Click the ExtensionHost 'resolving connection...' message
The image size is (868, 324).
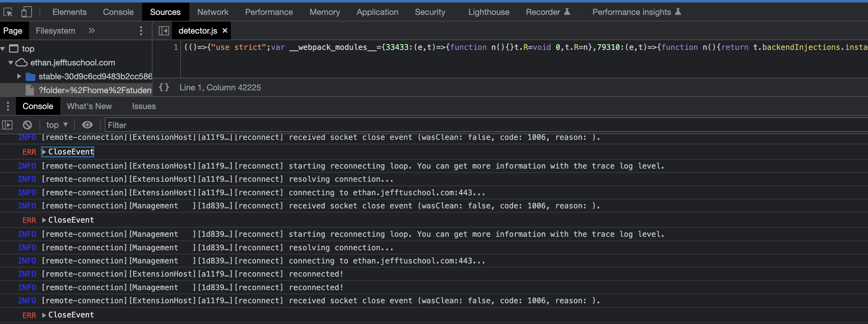tap(341, 179)
